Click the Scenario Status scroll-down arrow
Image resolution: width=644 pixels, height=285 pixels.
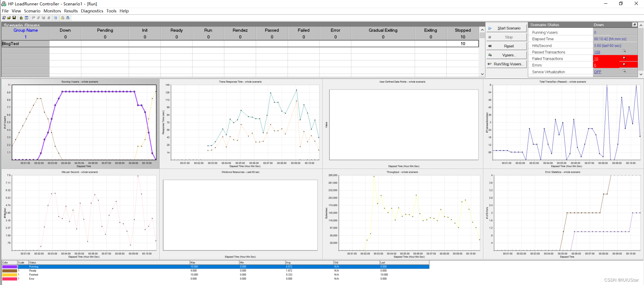[641, 74]
